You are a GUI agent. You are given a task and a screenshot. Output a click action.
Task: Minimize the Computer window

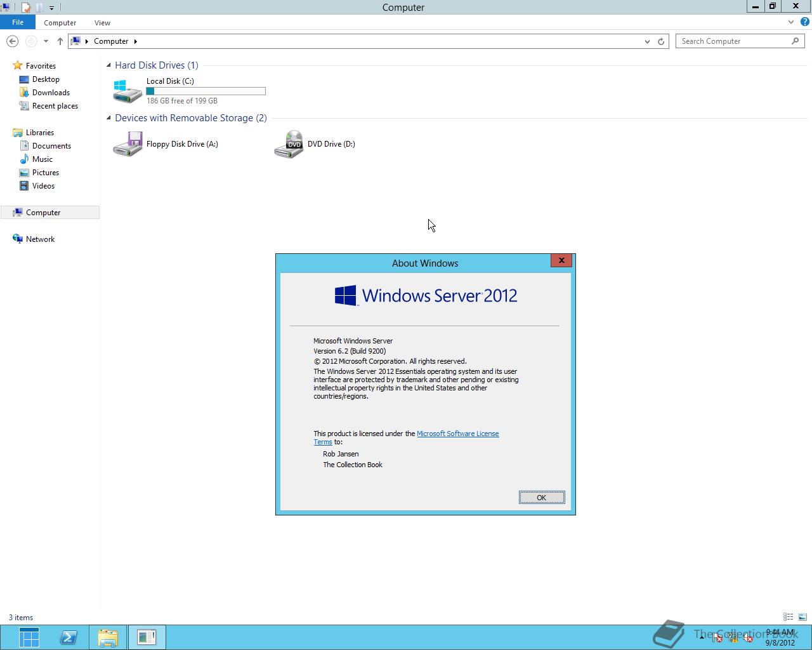click(756, 6)
